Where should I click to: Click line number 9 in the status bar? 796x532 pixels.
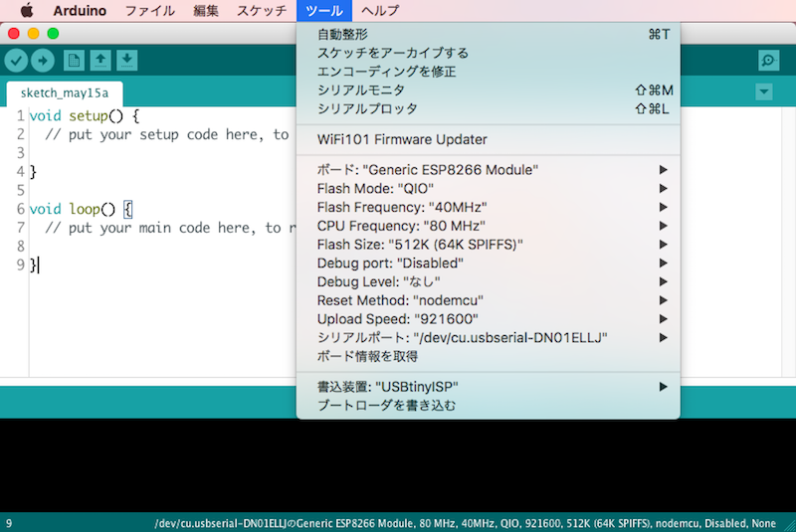point(9,523)
